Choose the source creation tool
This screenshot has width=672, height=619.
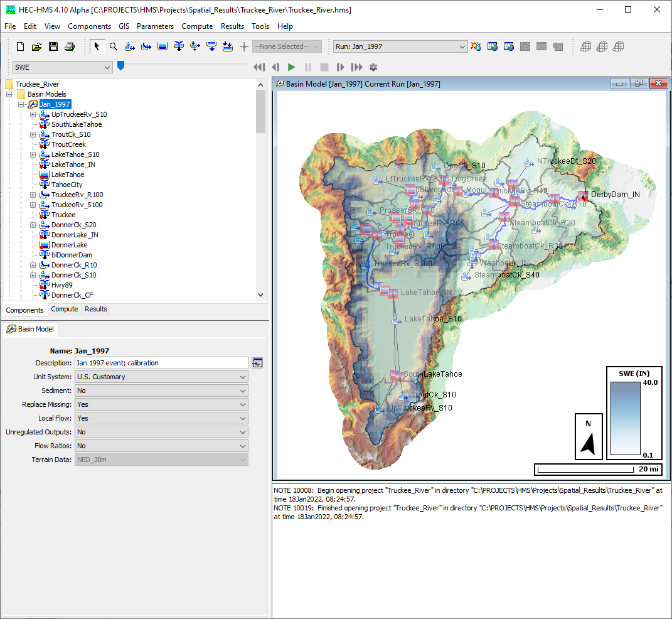pyautogui.click(x=211, y=46)
